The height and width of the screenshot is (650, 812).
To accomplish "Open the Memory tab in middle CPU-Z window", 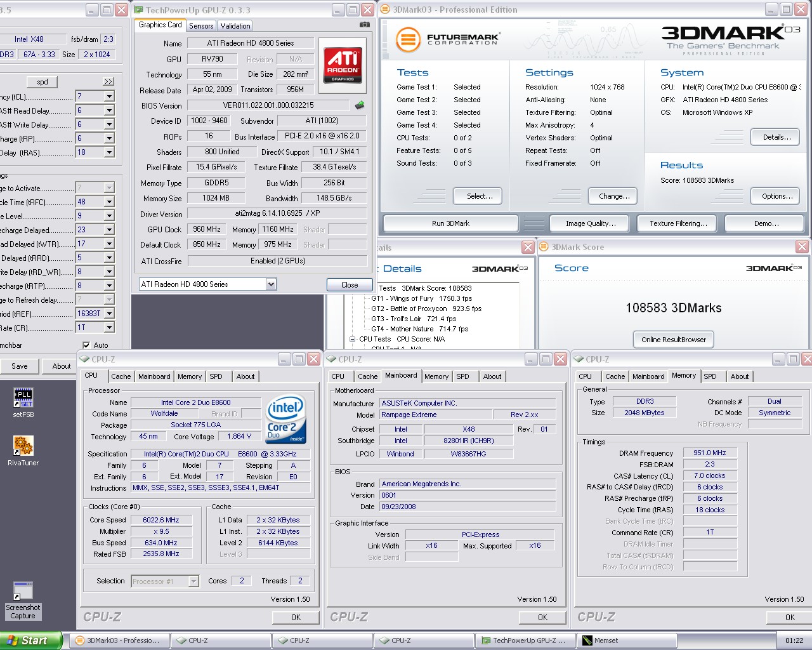I will pyautogui.click(x=436, y=376).
